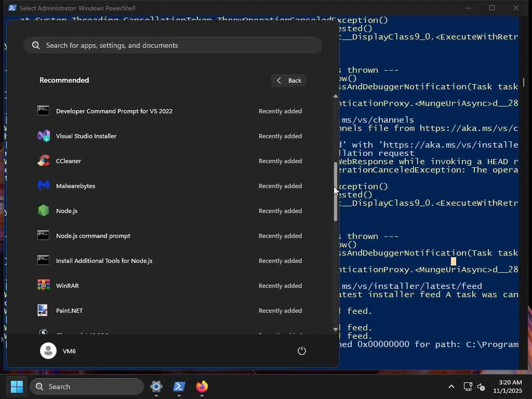This screenshot has height=399, width=532.
Task: Switch to PowerShell taskbar icon
Action: click(x=179, y=387)
